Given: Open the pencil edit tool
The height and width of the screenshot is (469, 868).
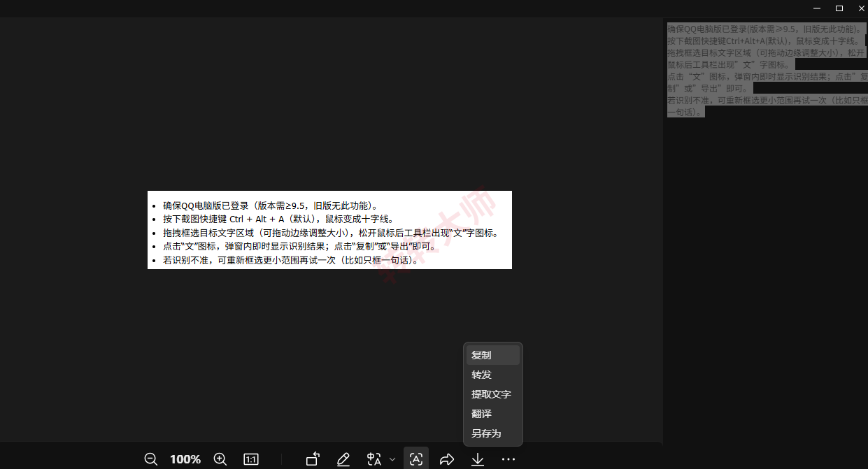Looking at the screenshot, I should [x=343, y=459].
